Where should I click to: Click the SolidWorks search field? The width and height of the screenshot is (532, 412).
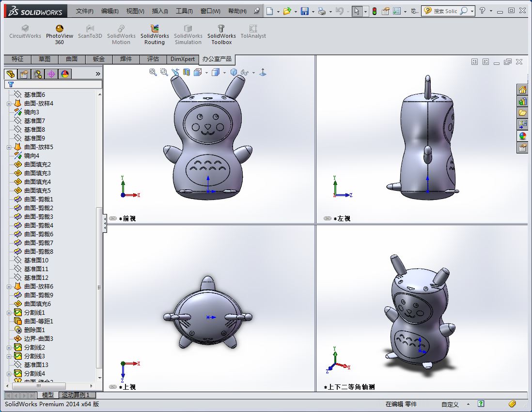pyautogui.click(x=445, y=11)
